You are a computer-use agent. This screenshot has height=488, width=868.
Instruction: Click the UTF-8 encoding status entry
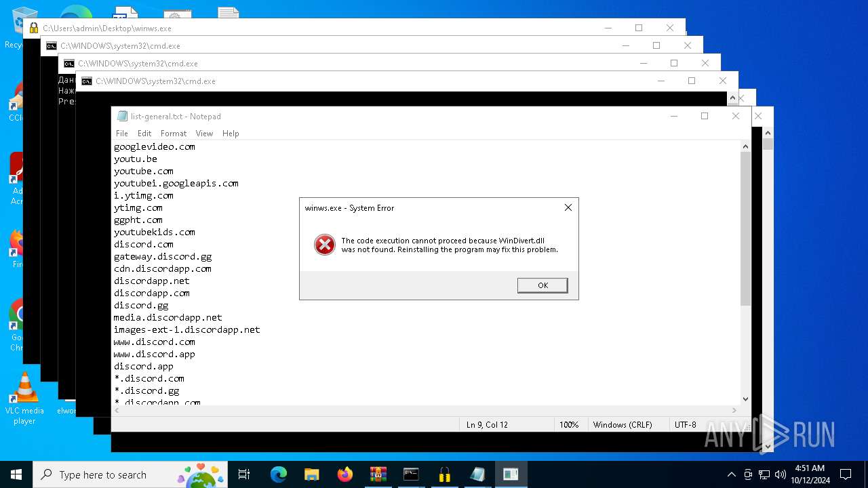click(685, 425)
